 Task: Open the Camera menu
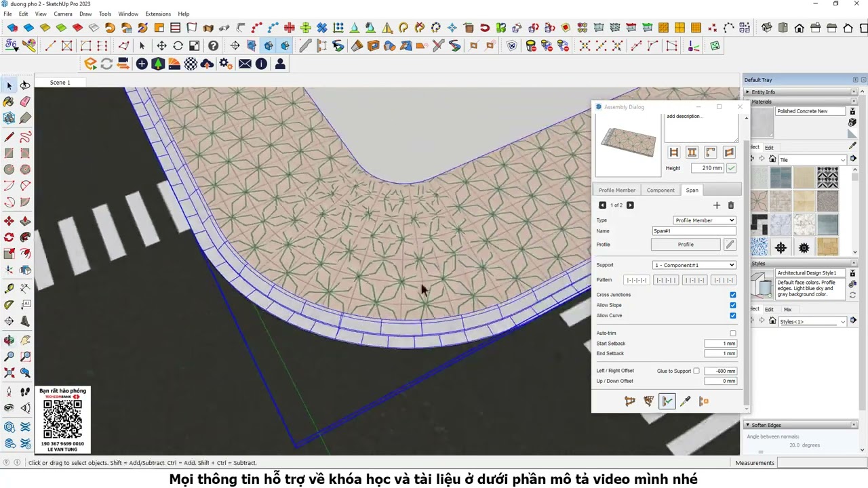63,14
